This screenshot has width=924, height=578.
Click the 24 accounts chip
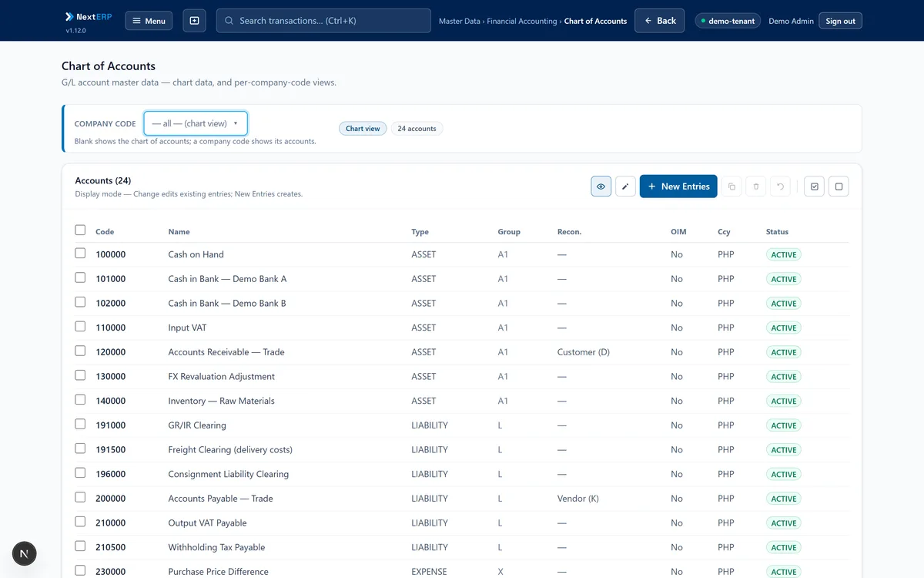pos(417,129)
